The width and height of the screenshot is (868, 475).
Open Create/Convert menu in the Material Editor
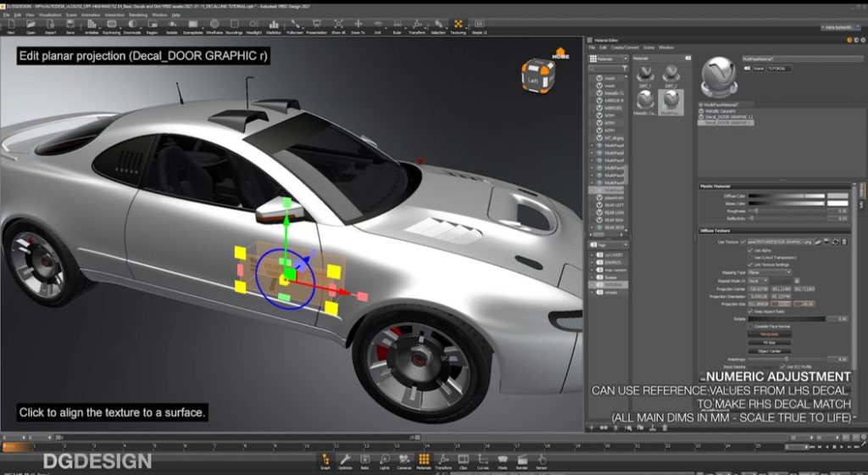(625, 47)
